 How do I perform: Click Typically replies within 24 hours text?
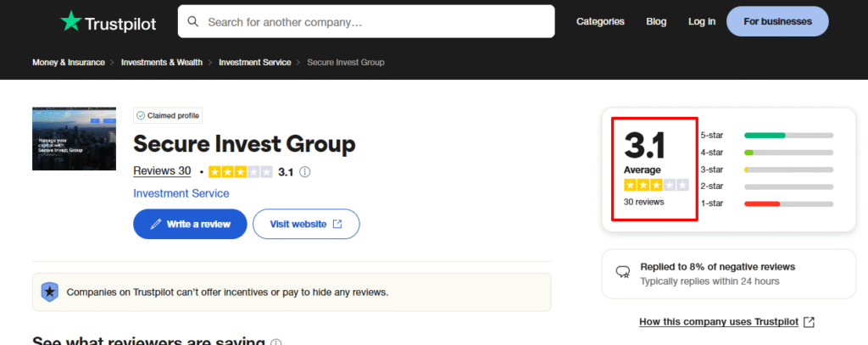click(709, 281)
